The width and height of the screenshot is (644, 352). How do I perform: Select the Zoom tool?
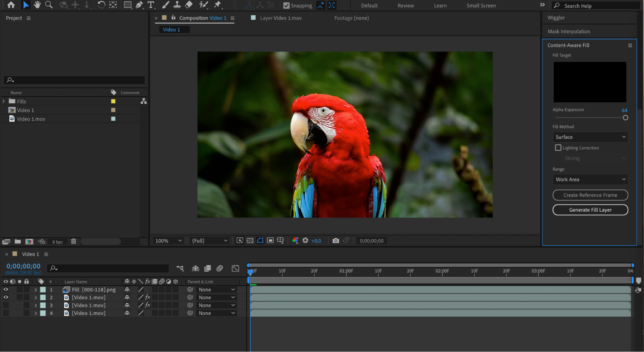pyautogui.click(x=49, y=5)
